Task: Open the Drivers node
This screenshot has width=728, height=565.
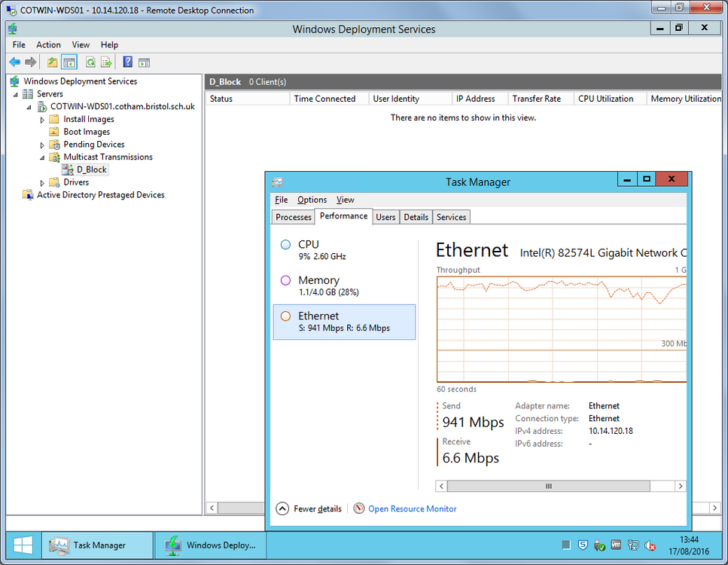Action: click(x=76, y=182)
